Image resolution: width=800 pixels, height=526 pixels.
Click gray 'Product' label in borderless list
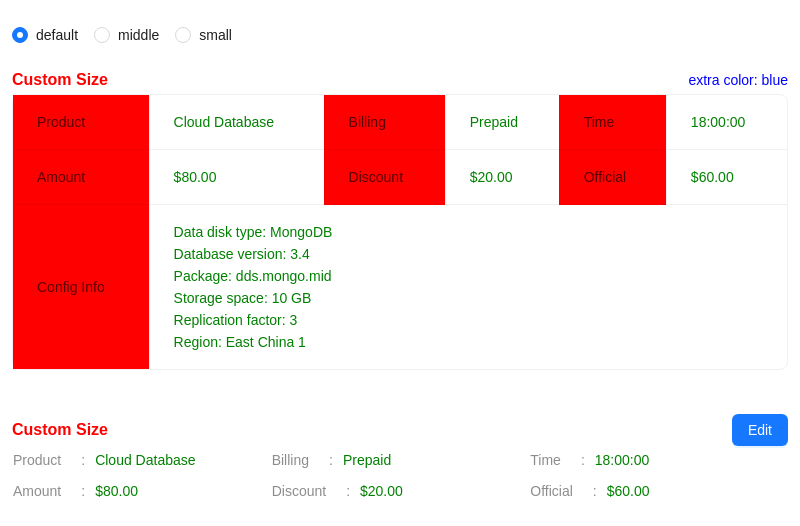(37, 460)
